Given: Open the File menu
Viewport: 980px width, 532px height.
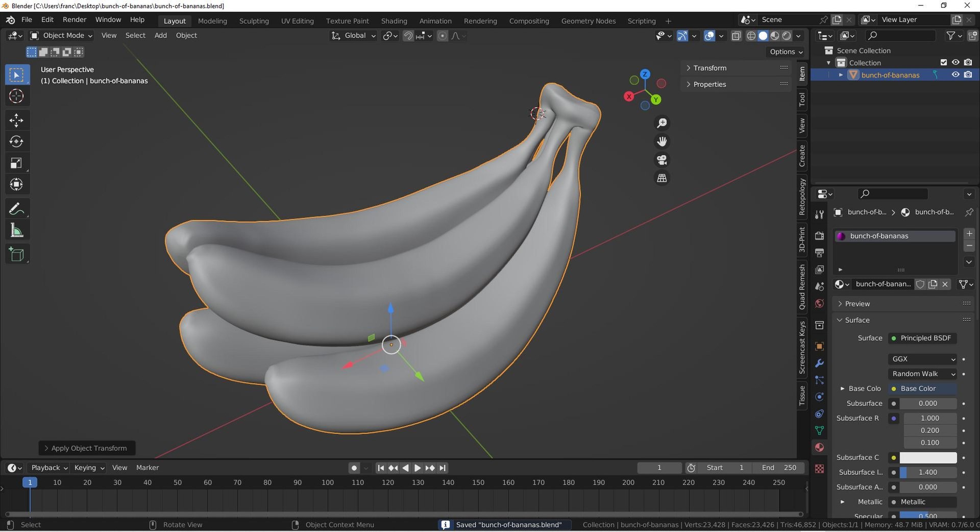Looking at the screenshot, I should [x=27, y=20].
